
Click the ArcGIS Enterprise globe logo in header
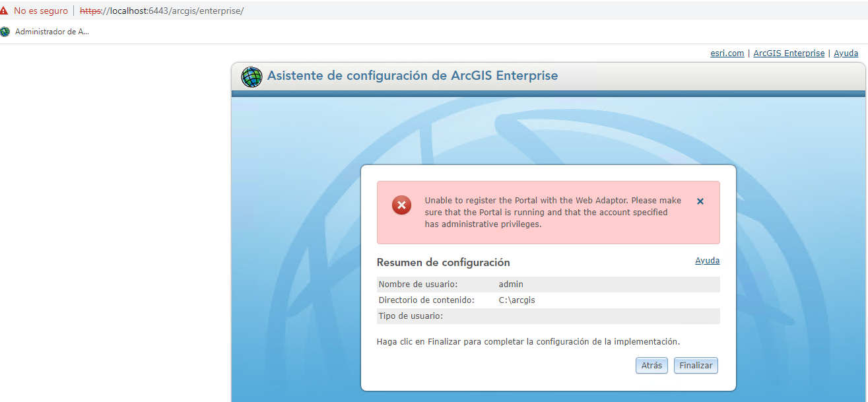pos(251,77)
